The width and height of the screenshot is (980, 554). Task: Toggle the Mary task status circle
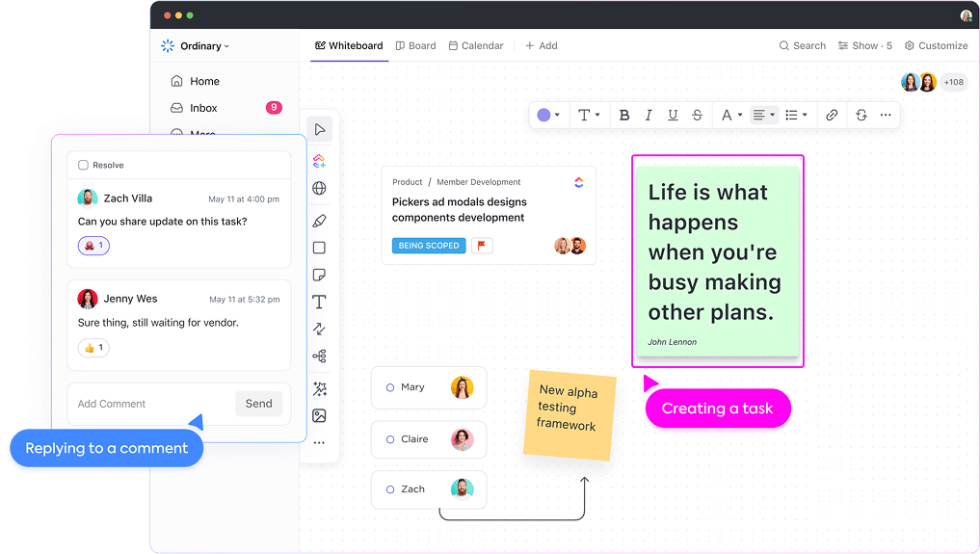pos(390,388)
